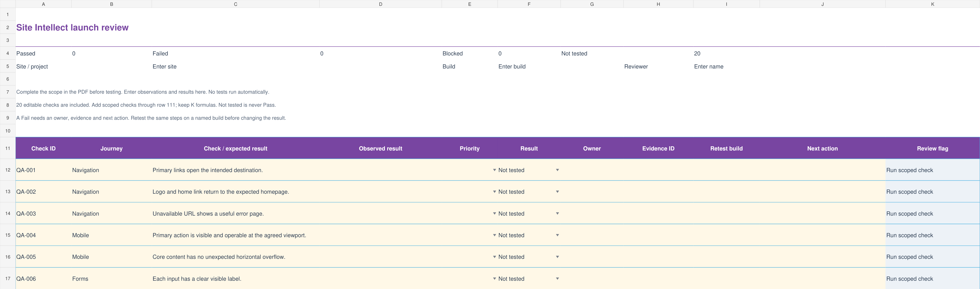Expand the Priority dropdown arrow in the QA-004 row

494,235
